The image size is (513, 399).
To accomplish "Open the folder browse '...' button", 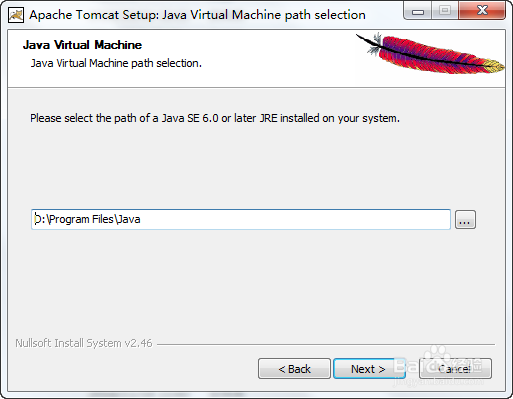I will click(x=465, y=220).
